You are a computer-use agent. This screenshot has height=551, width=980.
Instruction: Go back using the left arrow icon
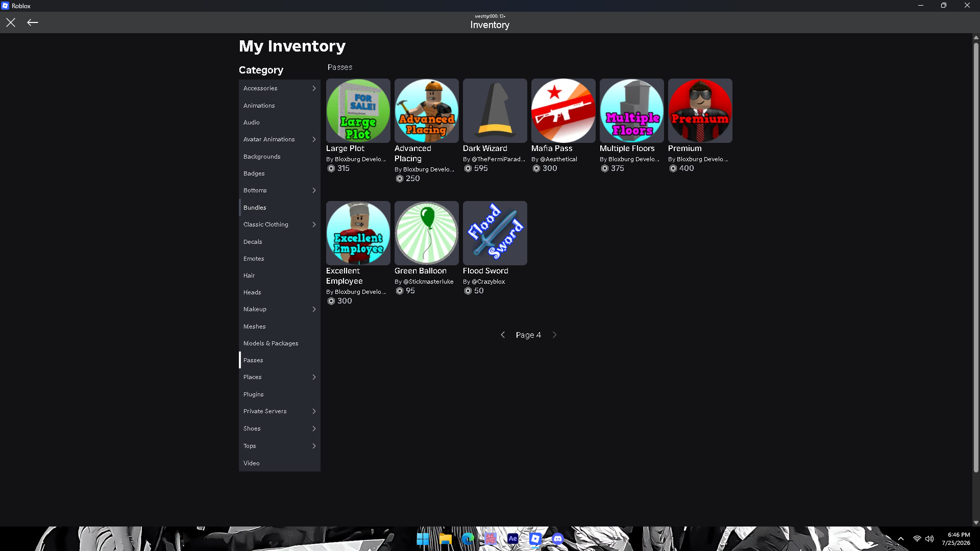pos(33,22)
